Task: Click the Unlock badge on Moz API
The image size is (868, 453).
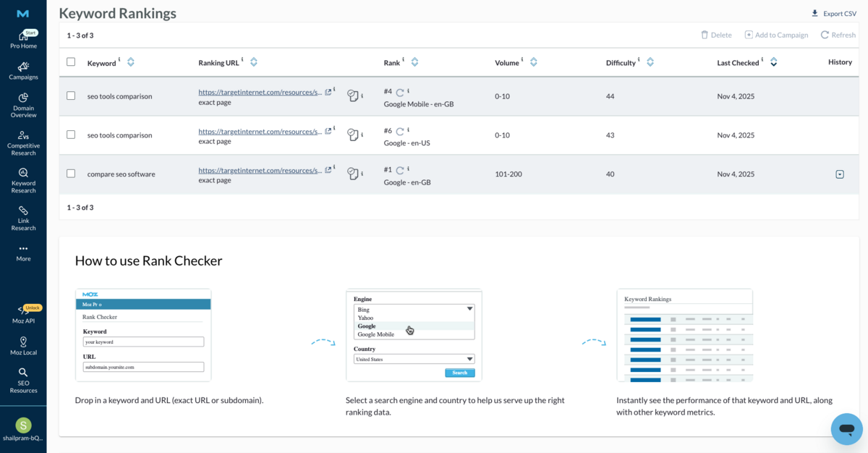Action: (x=33, y=308)
